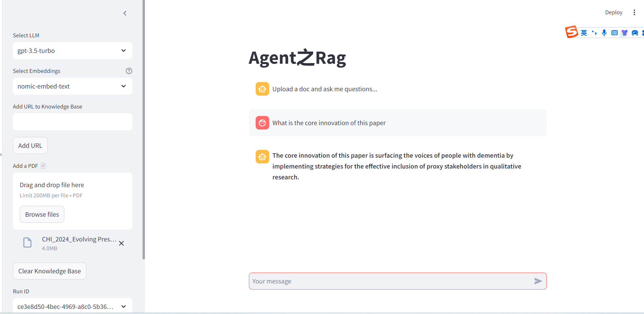Click the Drag and drop file here area

[x=72, y=201]
